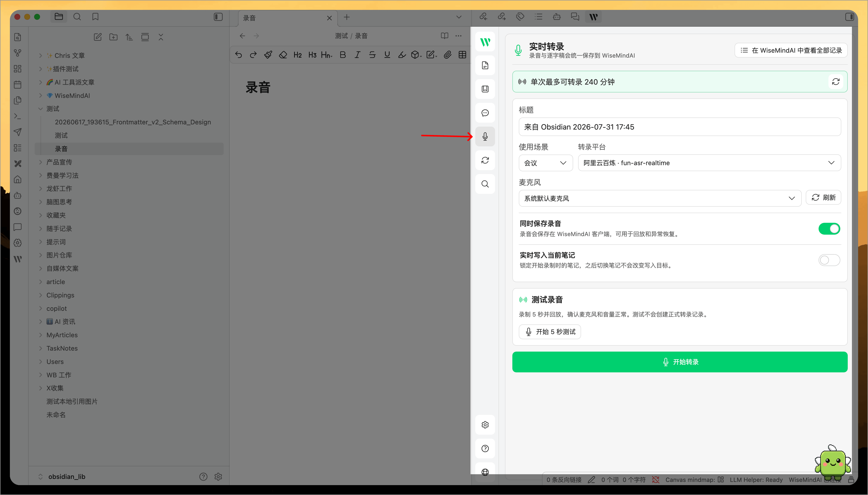Create a new note in file explorer

coord(97,37)
